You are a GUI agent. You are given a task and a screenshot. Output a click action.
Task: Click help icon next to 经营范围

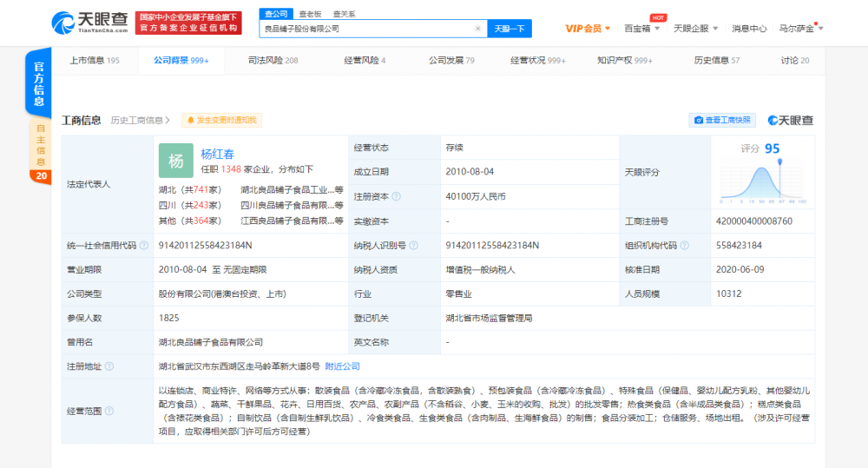click(x=109, y=411)
